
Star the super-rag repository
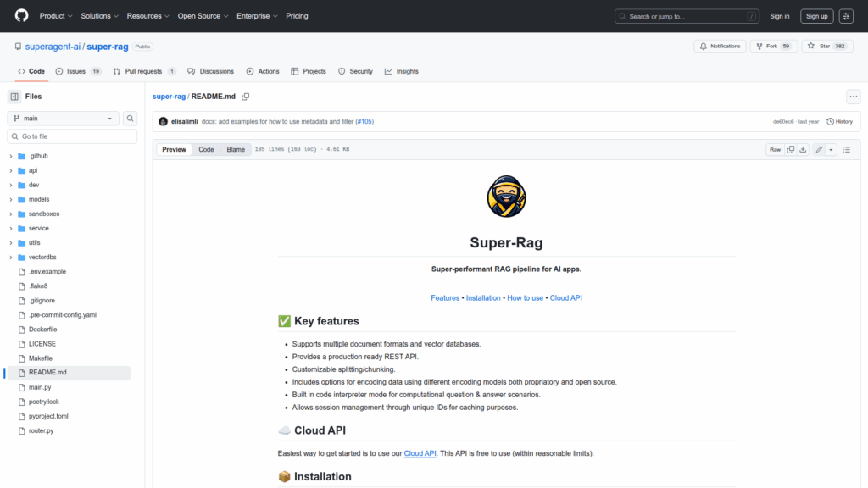[820, 46]
